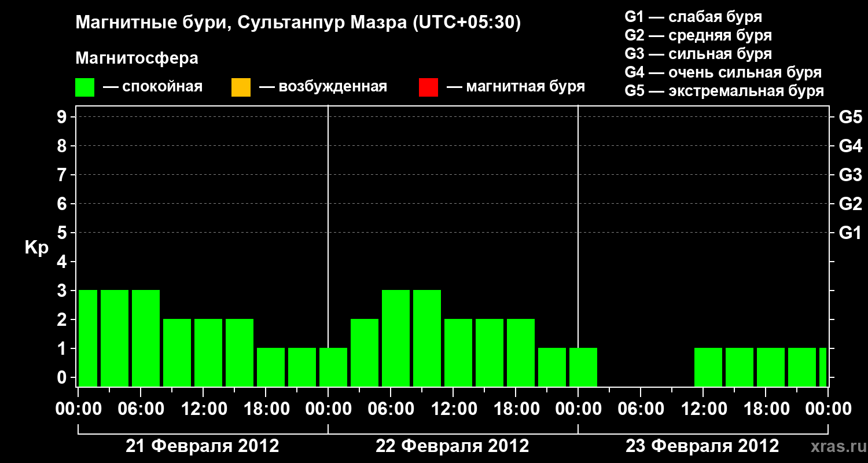Image resolution: width=868 pixels, height=463 pixels.
Task: Click the Kp 1 bar above 18:00 on 23 February
Action: (x=771, y=367)
